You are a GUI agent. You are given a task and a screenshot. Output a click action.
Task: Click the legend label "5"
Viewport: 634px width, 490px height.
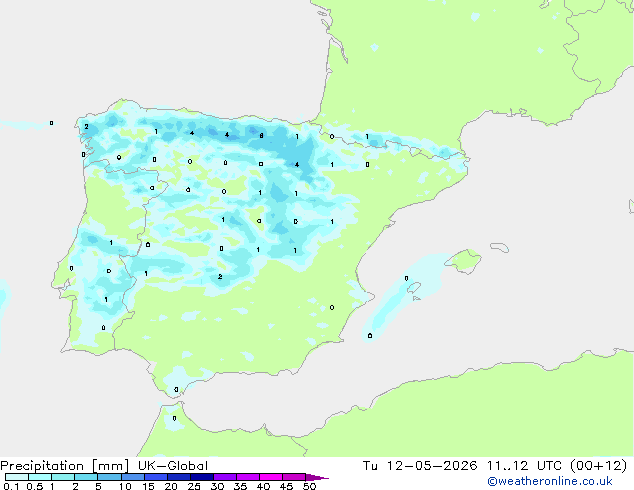click(98, 486)
